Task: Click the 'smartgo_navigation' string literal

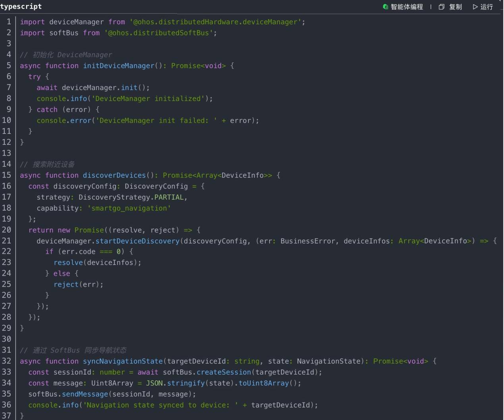Action: [129, 208]
